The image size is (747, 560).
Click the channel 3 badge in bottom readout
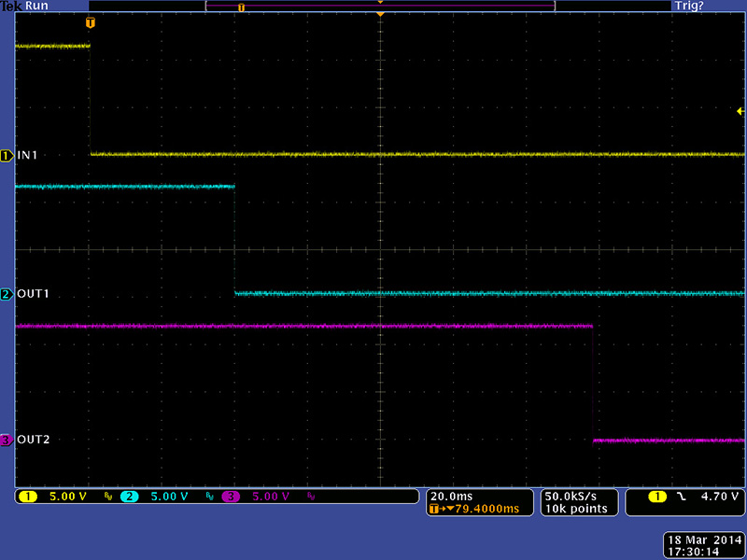pyautogui.click(x=231, y=497)
